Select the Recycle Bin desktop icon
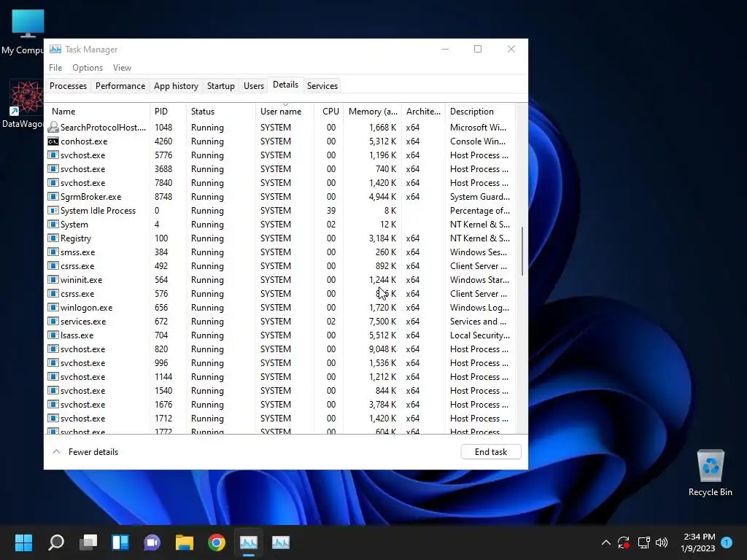The height and width of the screenshot is (560, 747). pos(711,472)
